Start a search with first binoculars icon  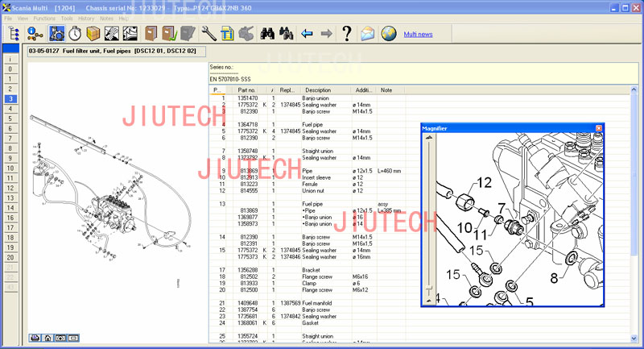point(267,34)
